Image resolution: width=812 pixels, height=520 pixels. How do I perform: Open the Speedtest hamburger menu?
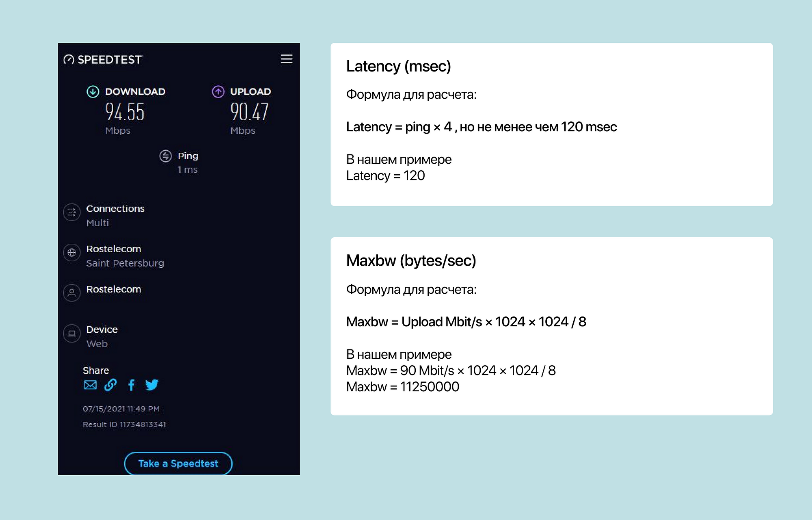(x=287, y=59)
